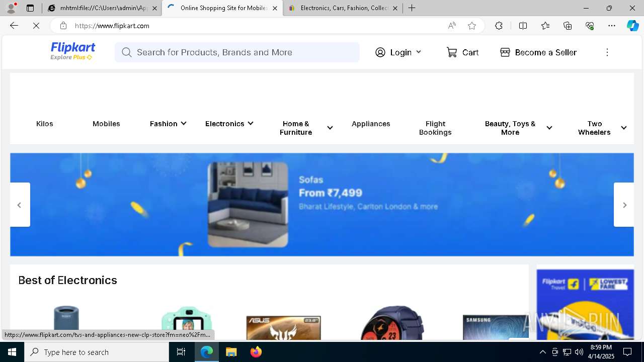Viewport: 644px width, 362px height.
Task: Open the notifications center icon
Action: click(627, 352)
